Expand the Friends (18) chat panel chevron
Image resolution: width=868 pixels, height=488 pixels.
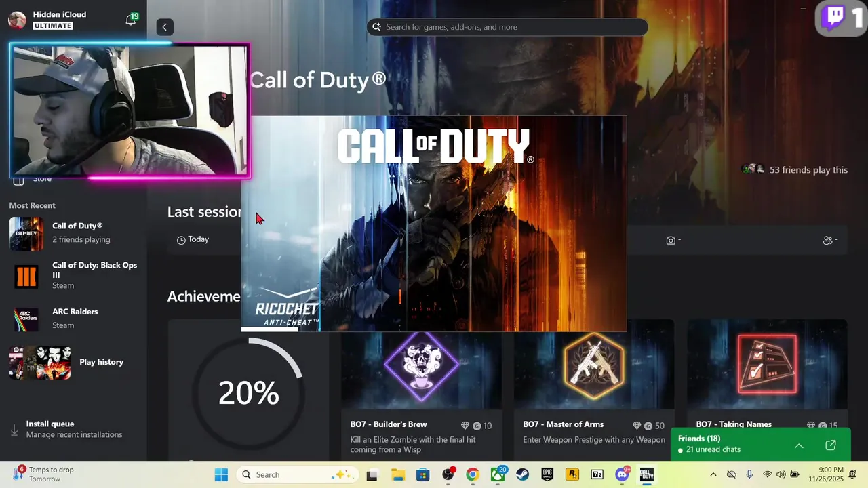799,445
